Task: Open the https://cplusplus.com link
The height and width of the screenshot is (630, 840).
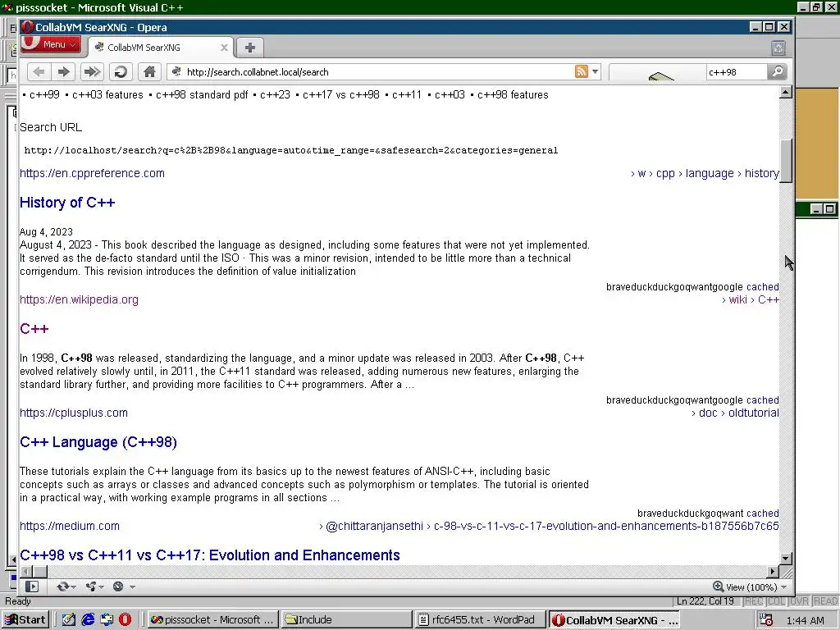Action: click(x=74, y=413)
